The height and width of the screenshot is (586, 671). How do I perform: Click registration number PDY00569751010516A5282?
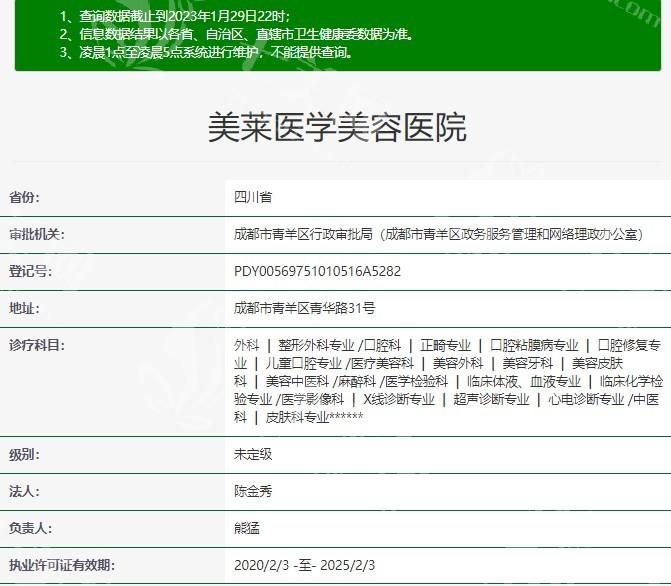click(x=317, y=271)
